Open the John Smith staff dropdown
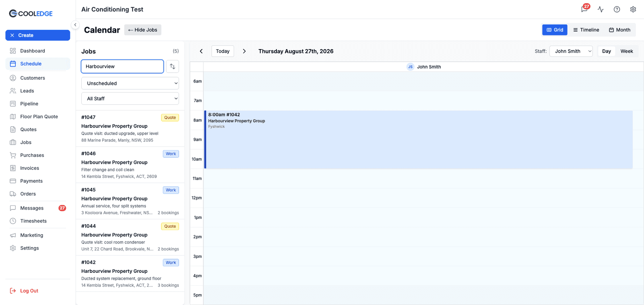Screen dimensions: 644x305 (571, 51)
